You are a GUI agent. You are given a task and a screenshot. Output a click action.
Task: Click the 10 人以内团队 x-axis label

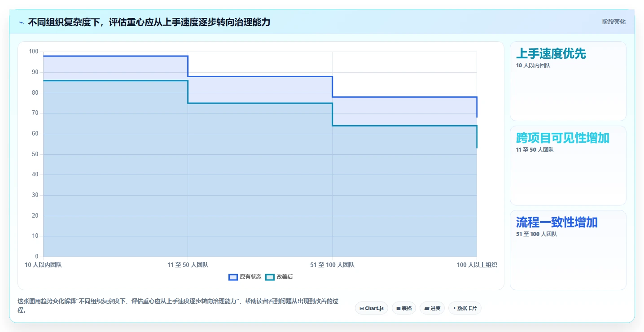(44, 265)
